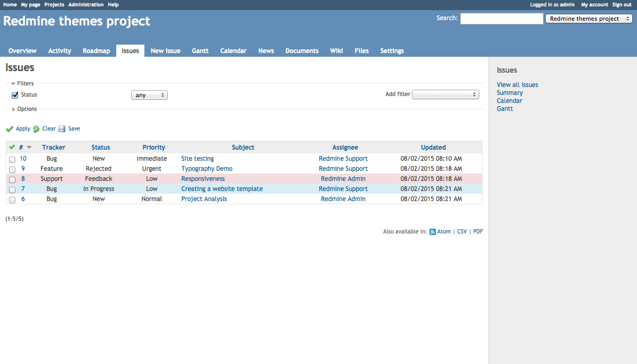637x364 pixels.
Task: Open the Typography Demo issue
Action: tap(207, 169)
